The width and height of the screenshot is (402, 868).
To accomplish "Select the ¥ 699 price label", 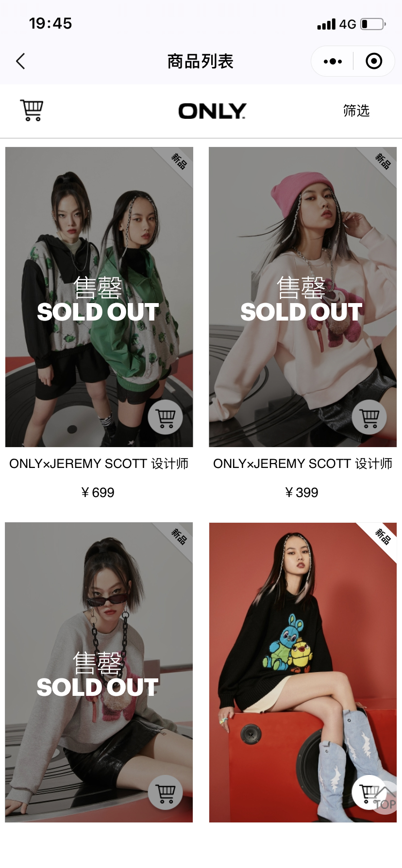I will [98, 493].
